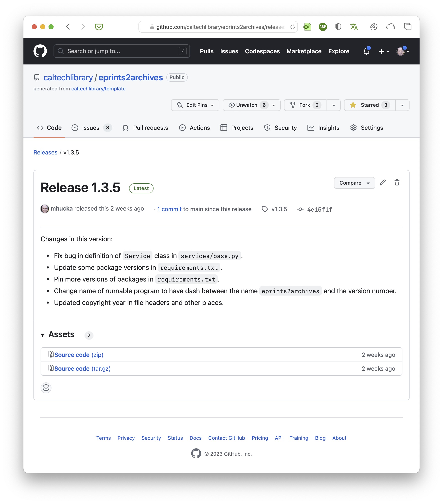Viewport: 443px width, 504px height.
Task: Expand the arrow next to Fork
Action: point(334,105)
